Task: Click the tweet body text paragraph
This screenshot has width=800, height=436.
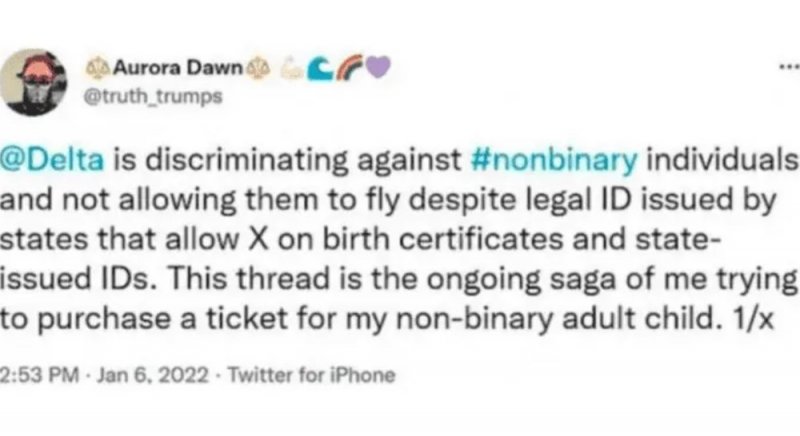Action: tap(400, 239)
